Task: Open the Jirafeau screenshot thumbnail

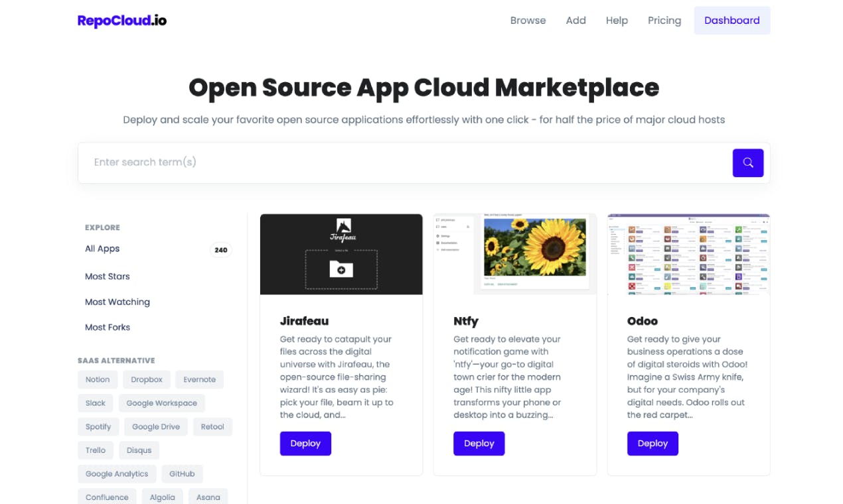Action: (341, 254)
